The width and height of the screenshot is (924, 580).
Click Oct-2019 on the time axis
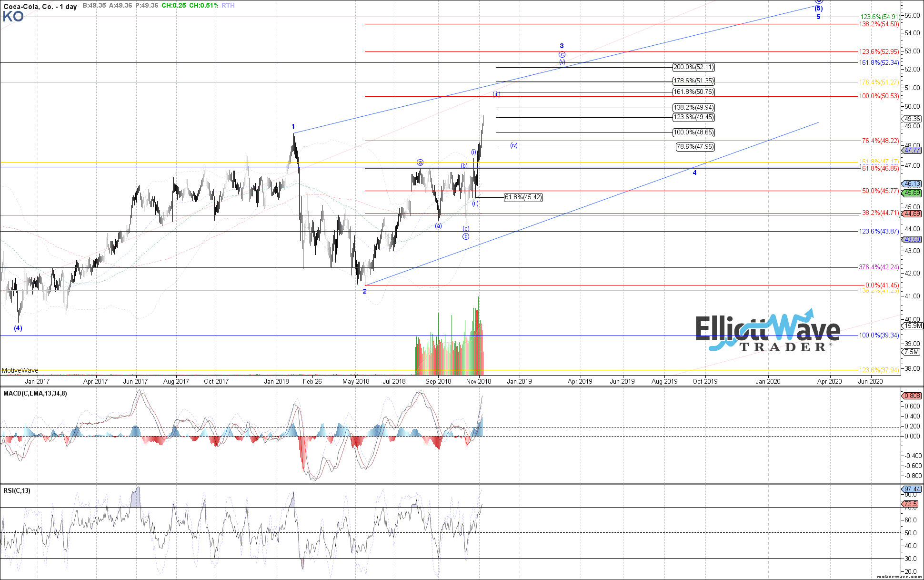[x=705, y=381]
